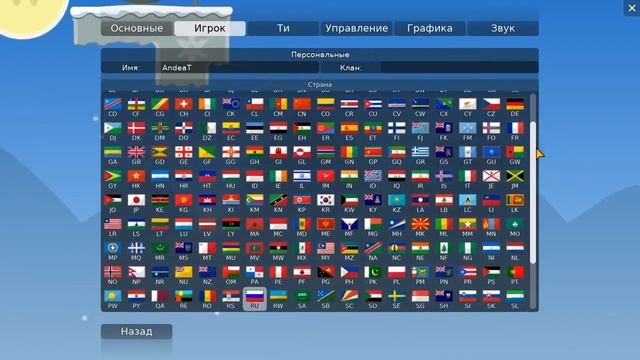640x360 pixels.
Task: Choose the HU Hungary flag
Action: pos(231,176)
